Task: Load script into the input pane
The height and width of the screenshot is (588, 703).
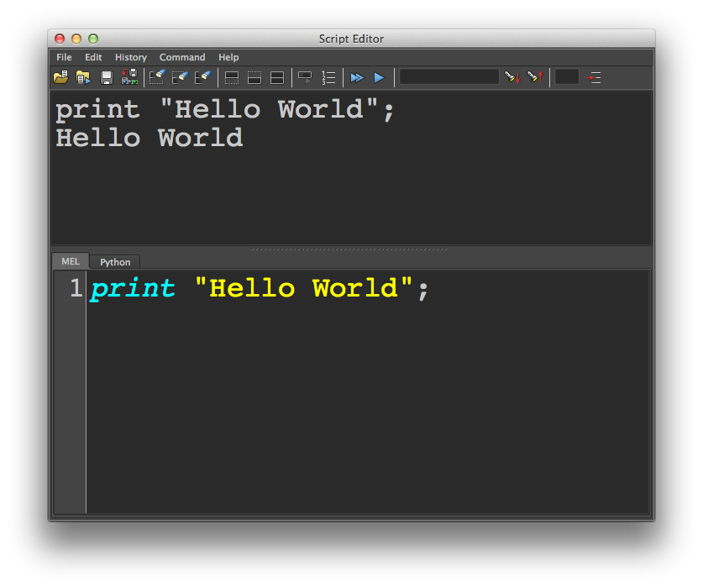Action: coord(83,77)
